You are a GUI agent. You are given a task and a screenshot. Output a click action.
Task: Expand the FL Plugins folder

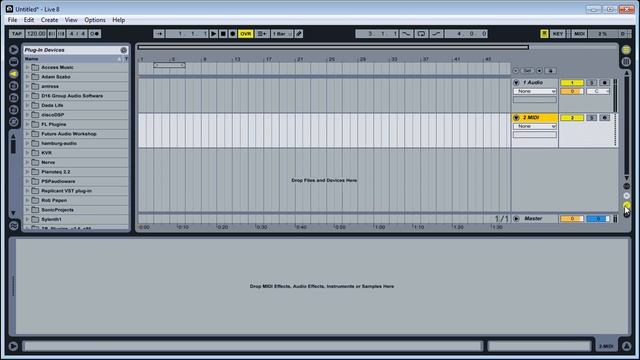pyautogui.click(x=27, y=124)
